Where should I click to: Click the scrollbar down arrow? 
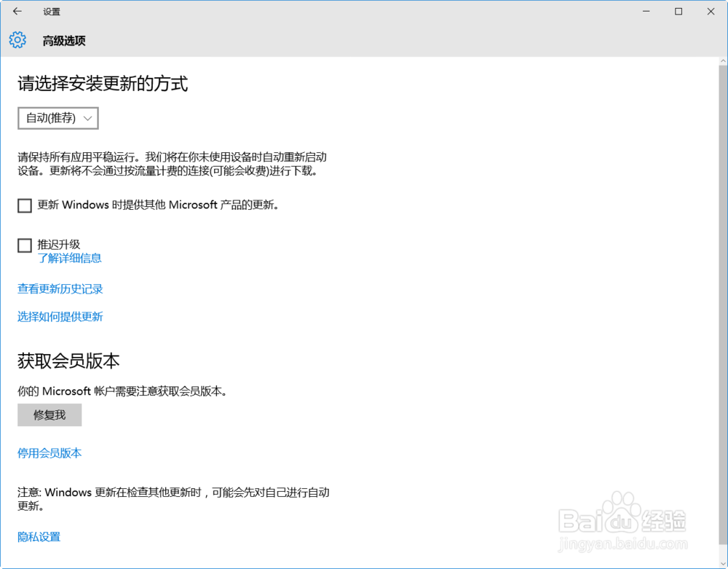[723, 563]
